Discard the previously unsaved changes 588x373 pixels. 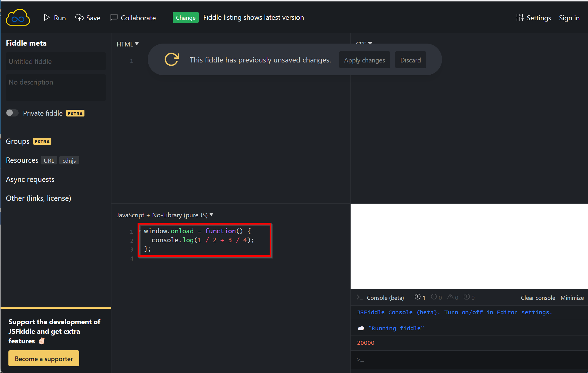click(x=410, y=60)
